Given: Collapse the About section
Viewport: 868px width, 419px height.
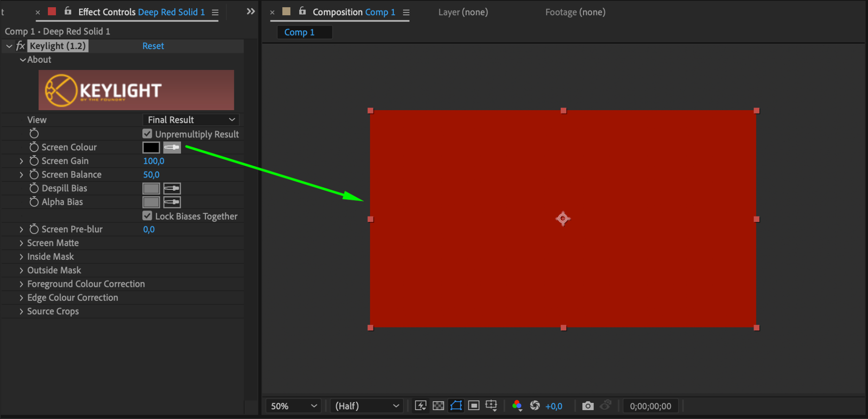Looking at the screenshot, I should click(x=22, y=60).
